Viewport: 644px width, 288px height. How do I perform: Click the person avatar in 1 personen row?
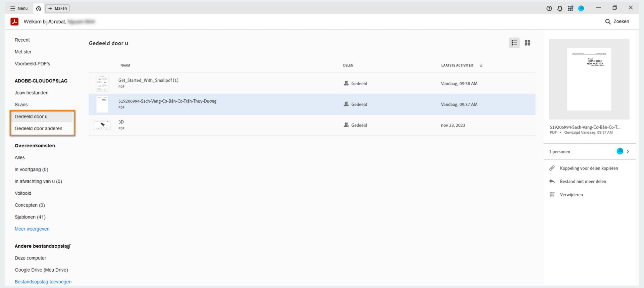[620, 151]
